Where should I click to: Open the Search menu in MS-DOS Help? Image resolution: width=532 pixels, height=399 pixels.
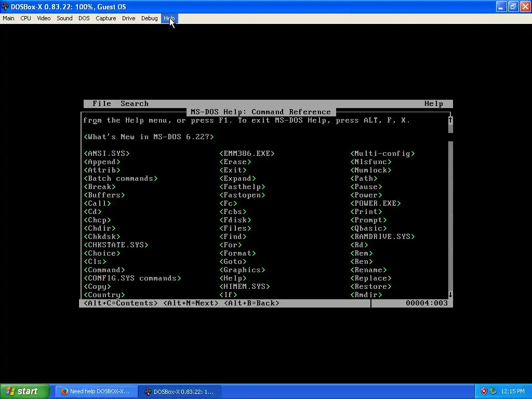pos(135,103)
